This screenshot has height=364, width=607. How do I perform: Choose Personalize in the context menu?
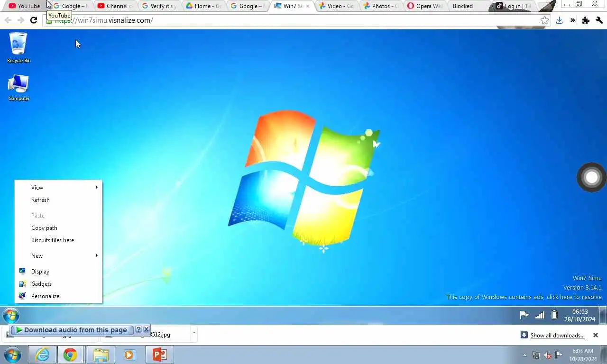[58, 296]
